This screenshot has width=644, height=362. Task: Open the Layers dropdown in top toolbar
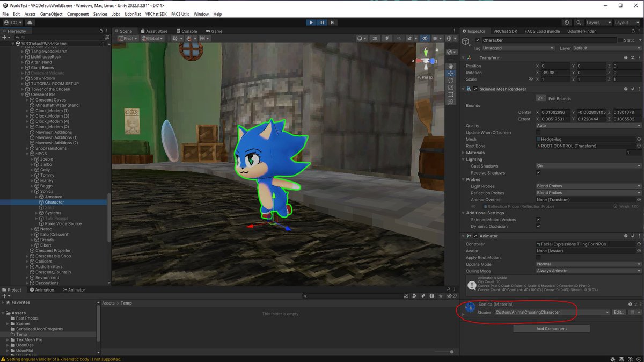click(x=598, y=23)
